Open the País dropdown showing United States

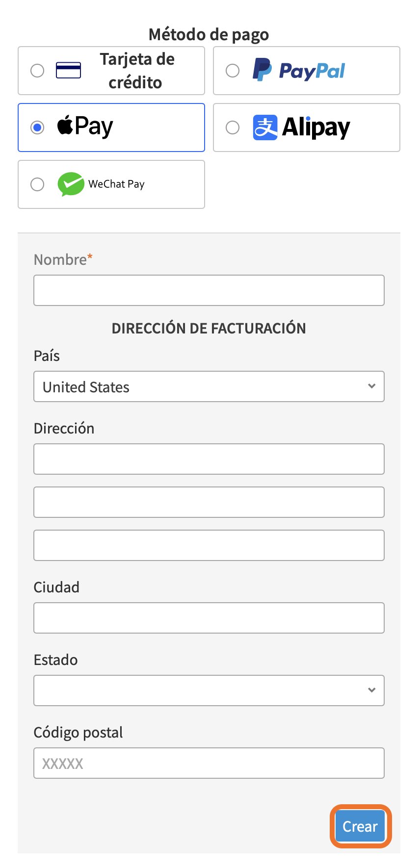click(x=209, y=386)
